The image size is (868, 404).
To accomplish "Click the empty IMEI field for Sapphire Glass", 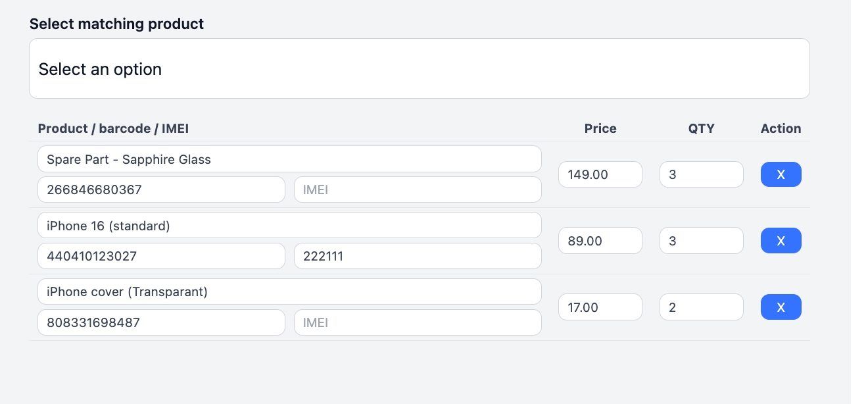I will coord(418,190).
